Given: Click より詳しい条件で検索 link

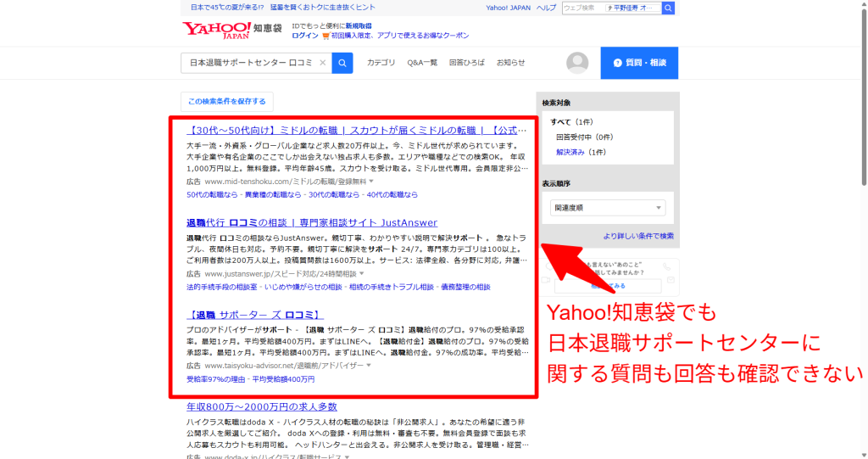Looking at the screenshot, I should pyautogui.click(x=638, y=236).
